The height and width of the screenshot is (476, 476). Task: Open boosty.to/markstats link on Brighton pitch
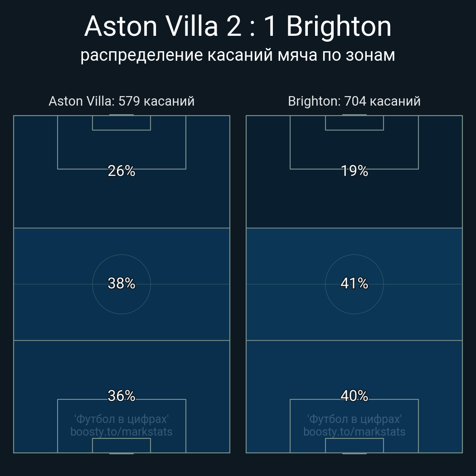[354, 432]
